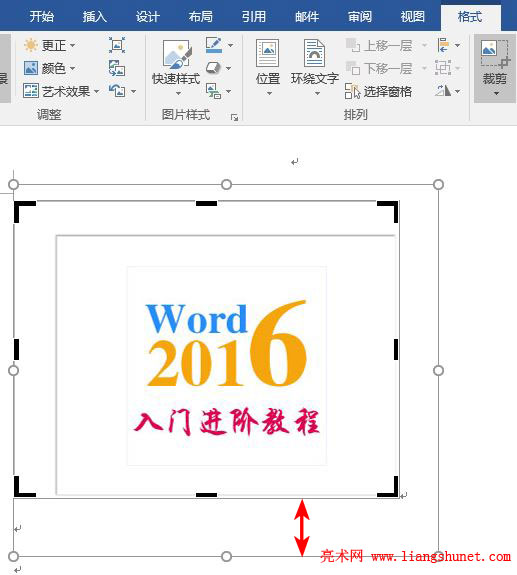
Task: Open the 插入 ribbon tab
Action: coord(94,17)
